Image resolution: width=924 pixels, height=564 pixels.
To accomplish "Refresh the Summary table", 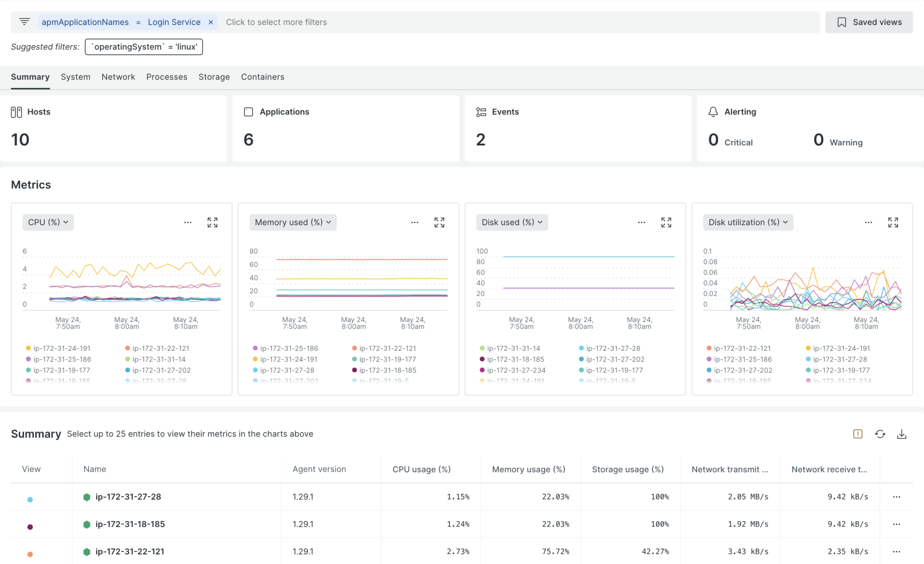I will pyautogui.click(x=880, y=434).
